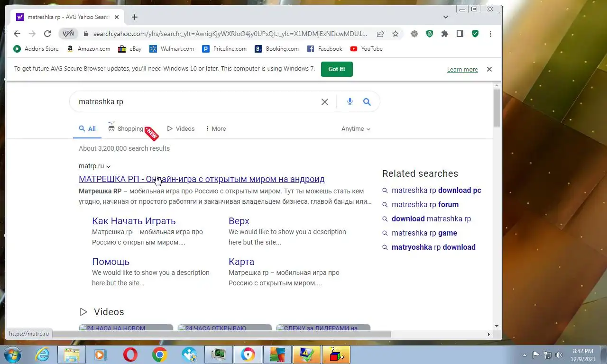Image resolution: width=607 pixels, height=364 pixels.
Task: Click the address bar URL
Action: [230, 34]
